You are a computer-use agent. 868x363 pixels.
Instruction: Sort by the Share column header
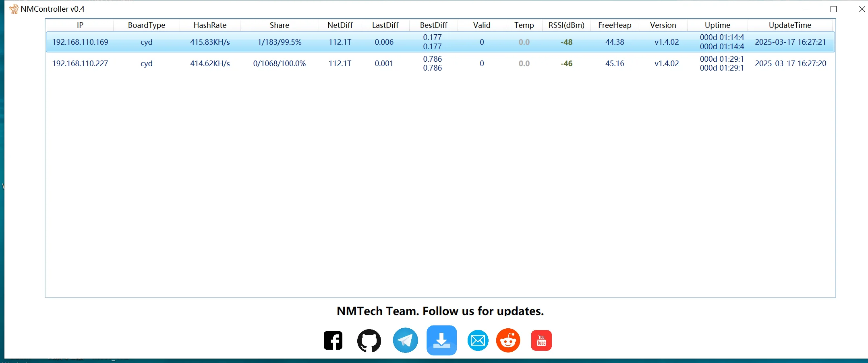(x=280, y=25)
